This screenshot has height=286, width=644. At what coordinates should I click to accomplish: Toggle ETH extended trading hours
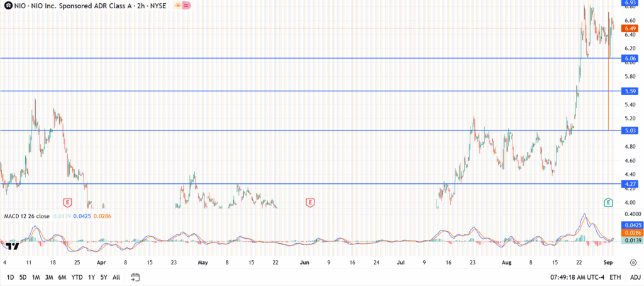coord(615,277)
